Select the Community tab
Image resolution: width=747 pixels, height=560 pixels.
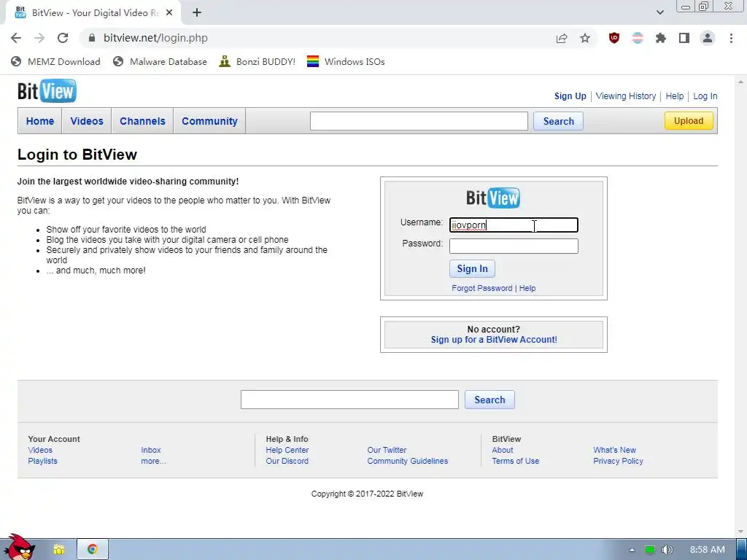(209, 121)
